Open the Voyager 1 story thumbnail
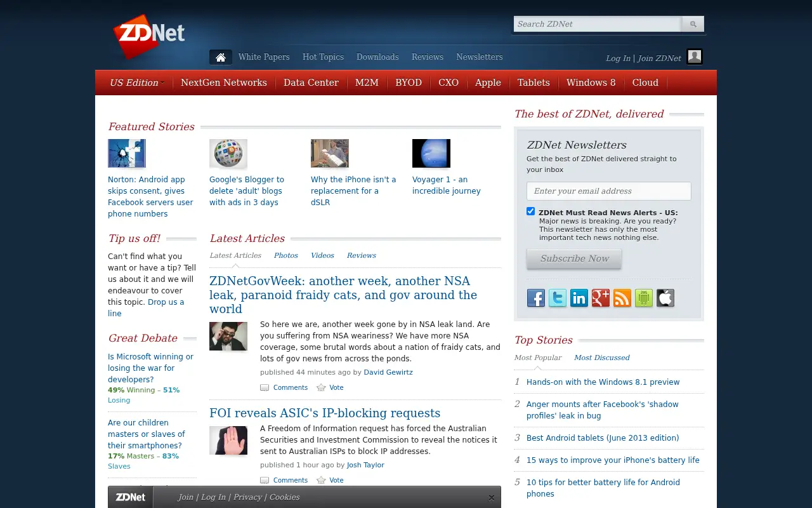 pyautogui.click(x=431, y=154)
